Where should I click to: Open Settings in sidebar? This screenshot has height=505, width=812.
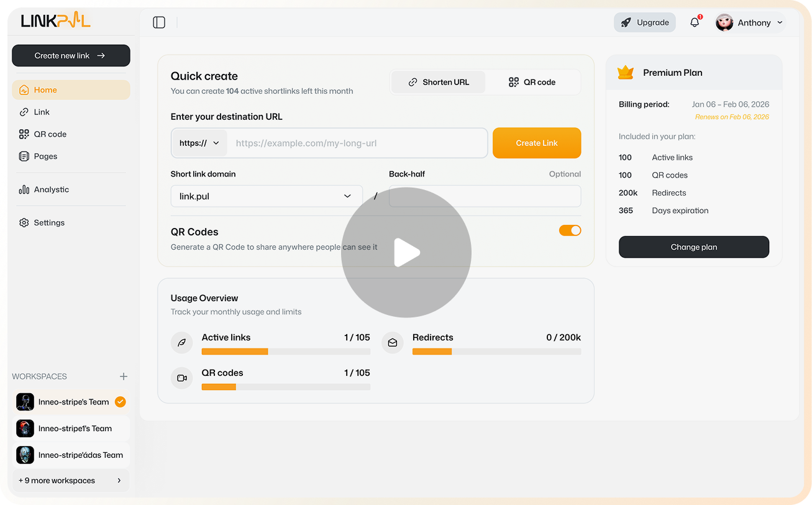(71, 222)
